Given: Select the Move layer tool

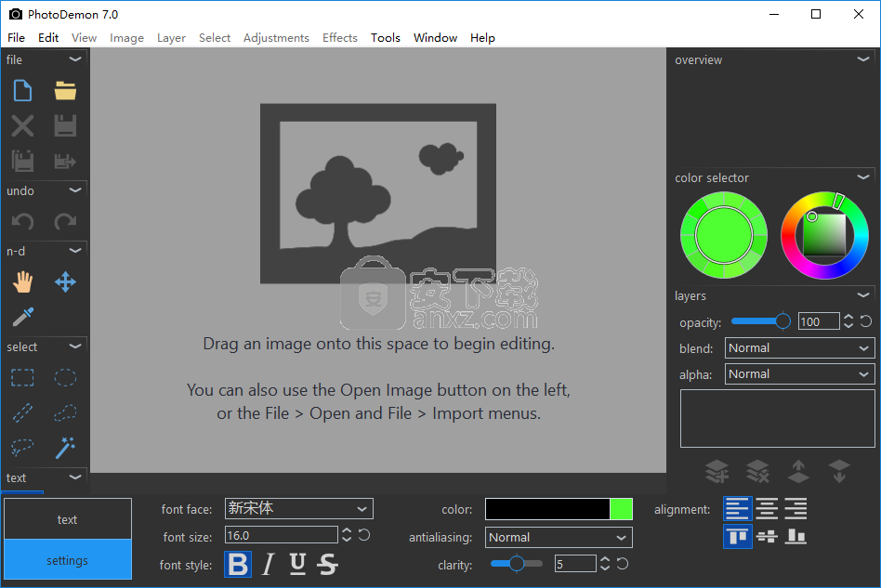Looking at the screenshot, I should point(65,282).
